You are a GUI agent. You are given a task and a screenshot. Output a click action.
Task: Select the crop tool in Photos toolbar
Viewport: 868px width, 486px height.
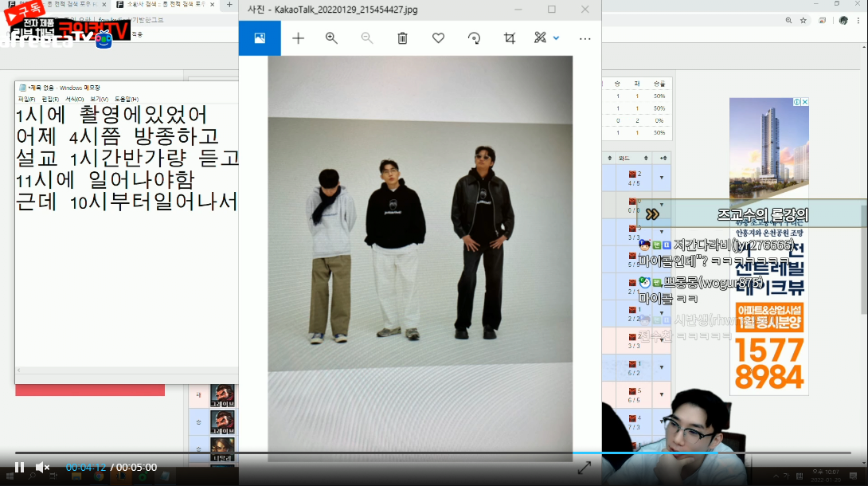510,38
